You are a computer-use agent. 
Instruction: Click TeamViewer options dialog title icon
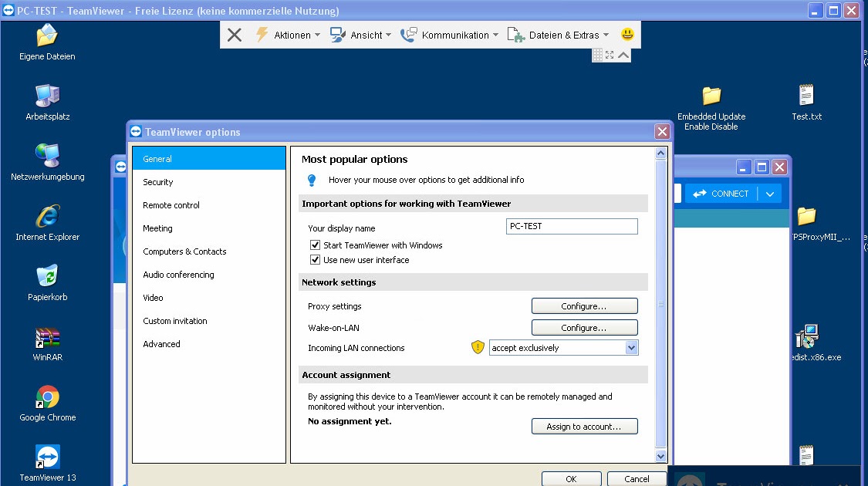click(136, 132)
